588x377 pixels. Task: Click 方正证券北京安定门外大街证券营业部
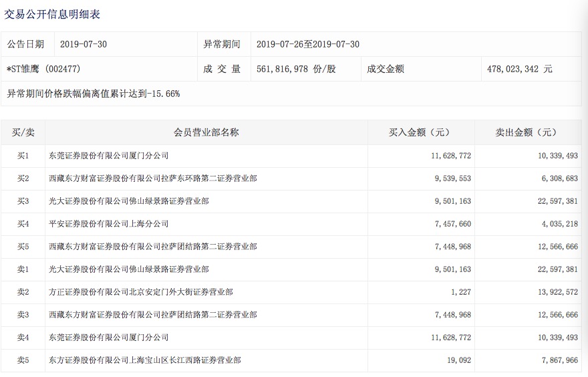[141, 292]
